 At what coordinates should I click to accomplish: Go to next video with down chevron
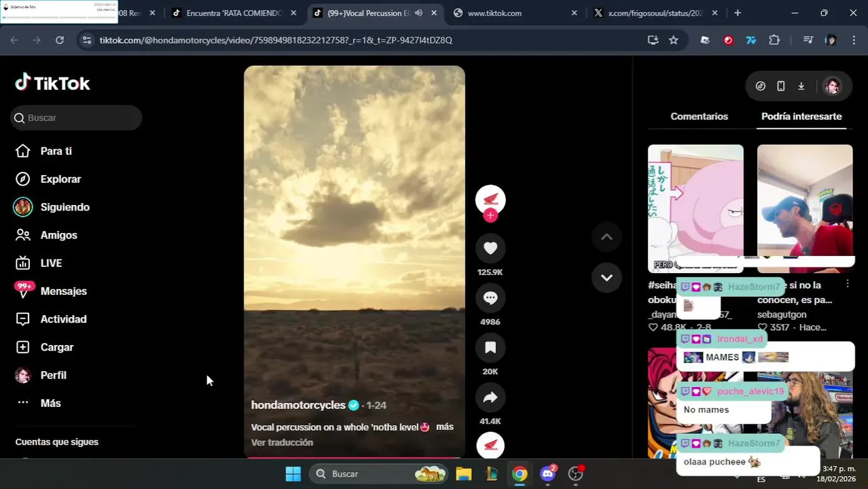607,278
